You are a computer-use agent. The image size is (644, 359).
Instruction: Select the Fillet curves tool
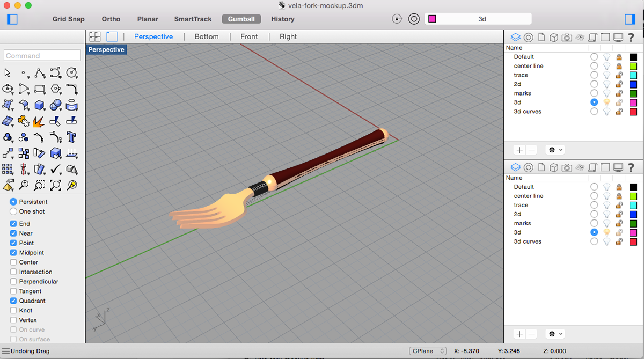[72, 89]
